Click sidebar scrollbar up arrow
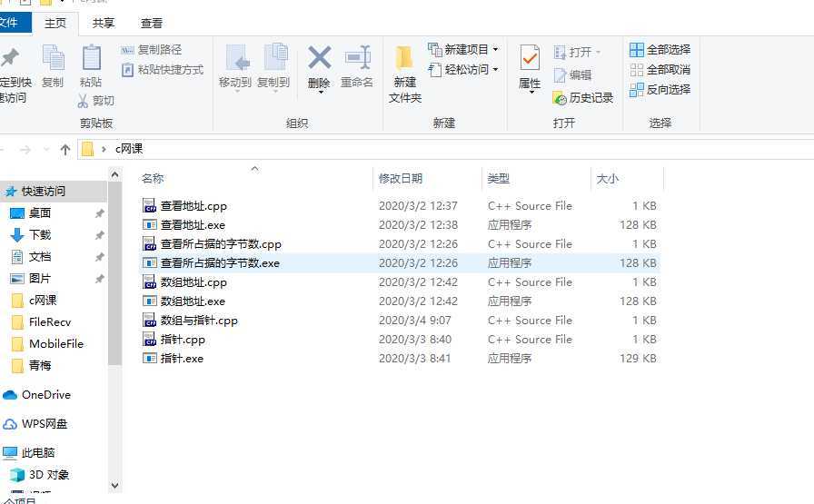Screen dimensions: 814x504 coord(114,175)
